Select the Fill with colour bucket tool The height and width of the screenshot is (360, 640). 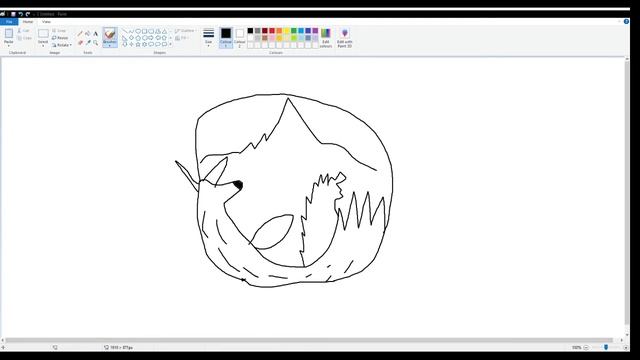(x=88, y=33)
